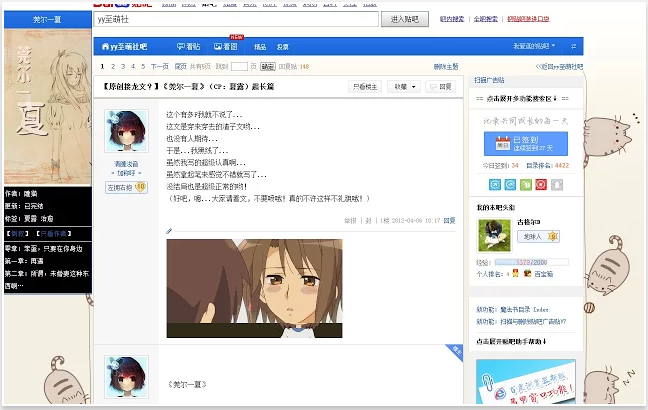648x410 pixels.
Task: Click the second blue icon under the check-in stats
Action: [x=510, y=185]
